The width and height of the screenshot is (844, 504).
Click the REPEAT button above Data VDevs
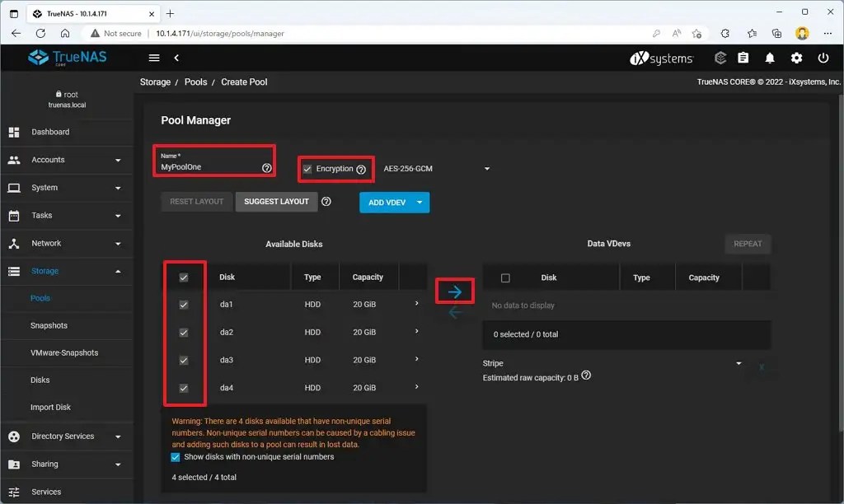pyautogui.click(x=747, y=244)
